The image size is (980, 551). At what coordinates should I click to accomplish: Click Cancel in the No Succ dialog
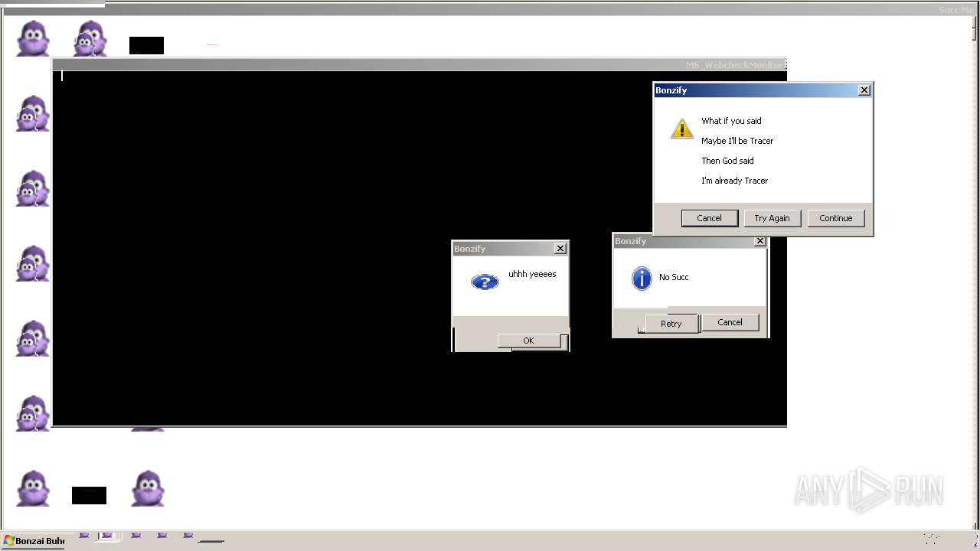coord(730,322)
